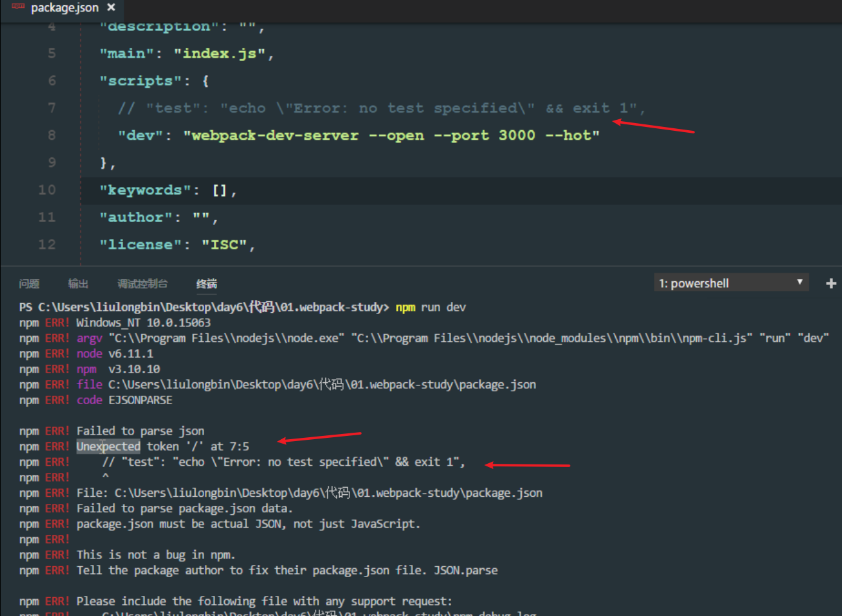842x616 pixels.
Task: Click the "author" key in the editor
Action: point(136,217)
